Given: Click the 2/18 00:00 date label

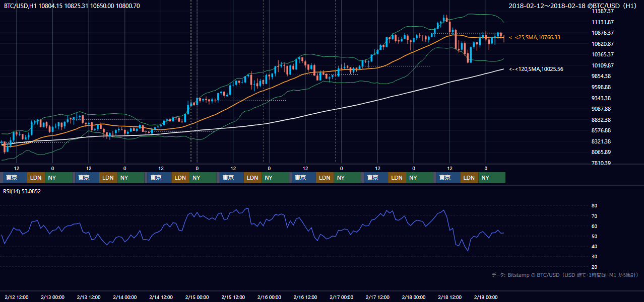Looking at the screenshot, I should 414,297.
